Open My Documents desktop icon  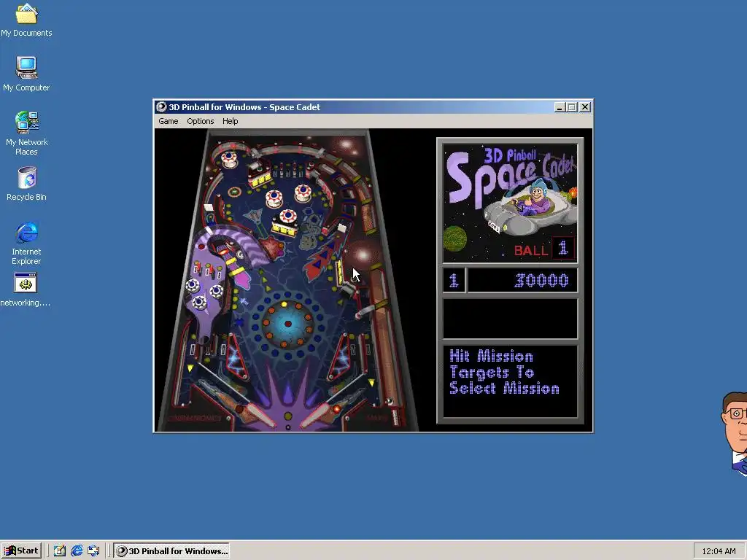click(x=26, y=20)
